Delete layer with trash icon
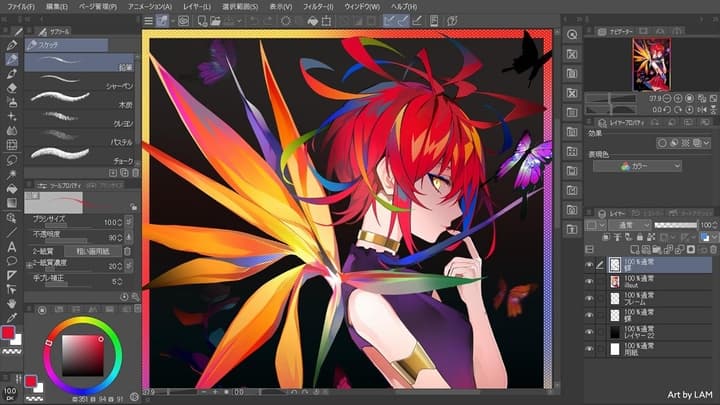 click(713, 249)
